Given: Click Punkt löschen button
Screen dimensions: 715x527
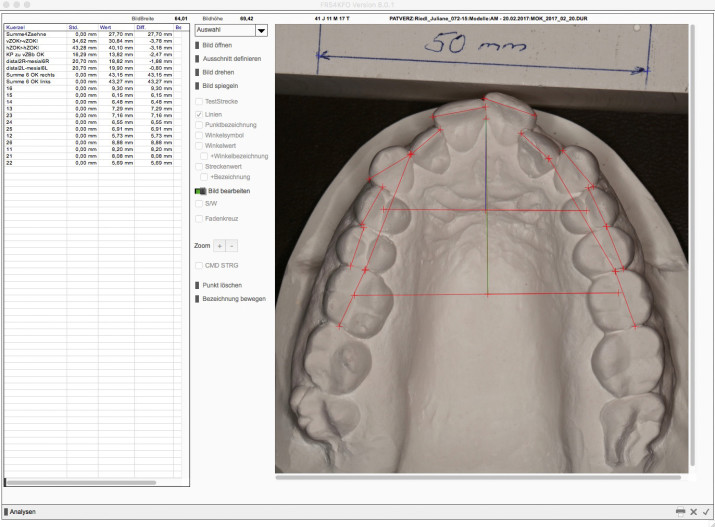Looking at the screenshot, I should click(218, 285).
